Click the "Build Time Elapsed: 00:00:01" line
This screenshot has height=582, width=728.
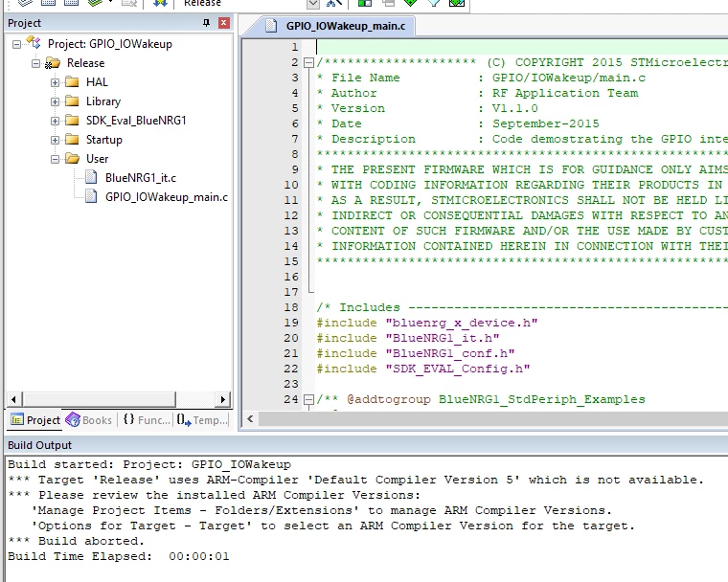tap(119, 556)
